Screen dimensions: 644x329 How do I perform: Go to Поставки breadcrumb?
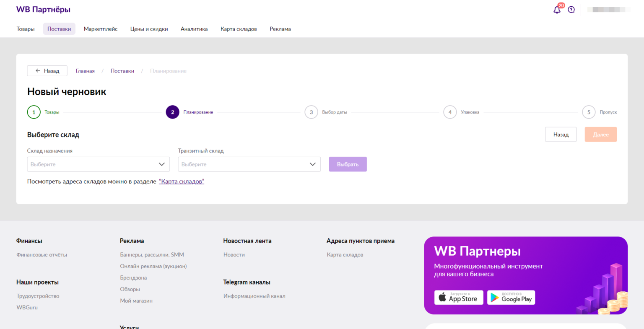click(x=122, y=71)
